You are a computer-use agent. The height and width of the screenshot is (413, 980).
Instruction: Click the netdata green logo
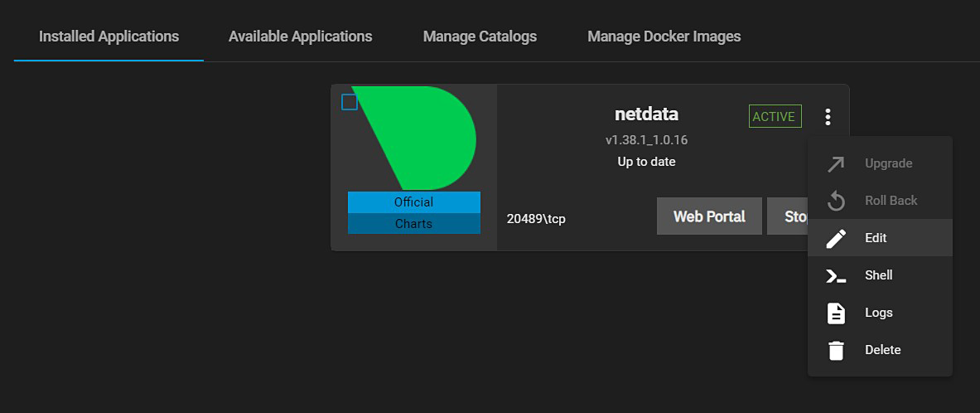(x=422, y=137)
